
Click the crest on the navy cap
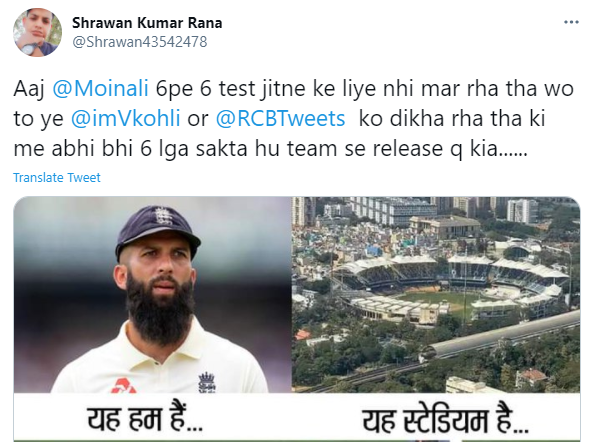[163, 215]
